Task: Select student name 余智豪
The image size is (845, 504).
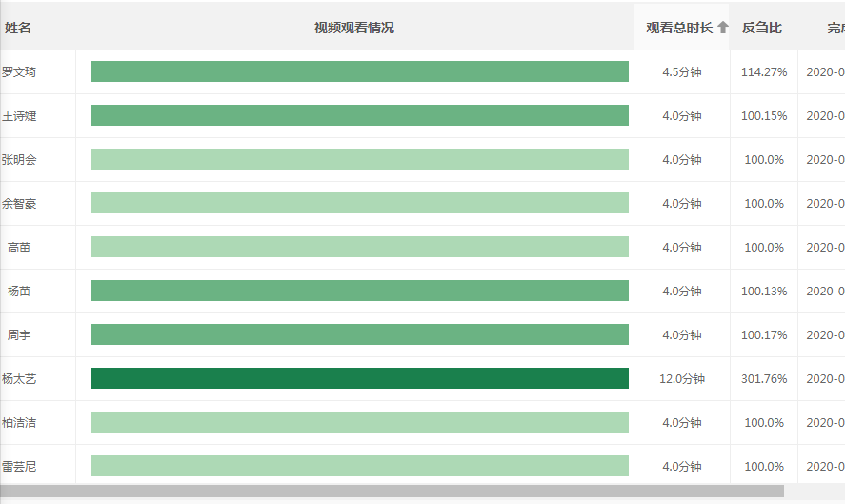Action: click(x=19, y=203)
